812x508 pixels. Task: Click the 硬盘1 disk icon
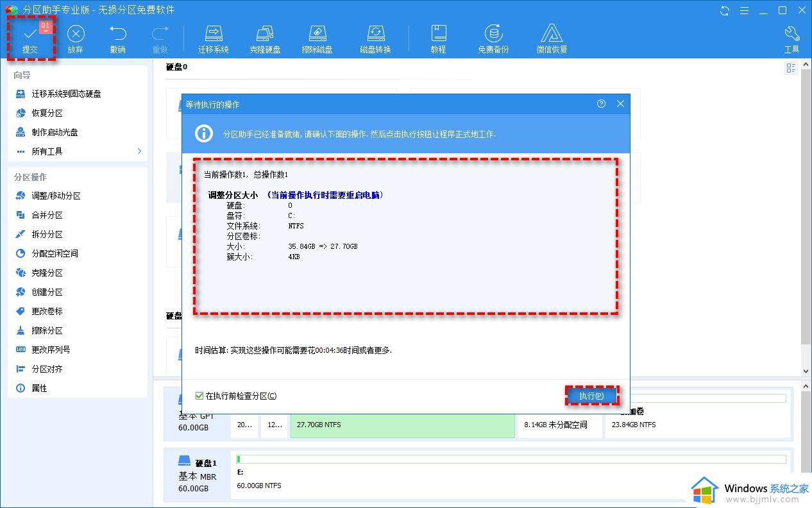coord(184,462)
